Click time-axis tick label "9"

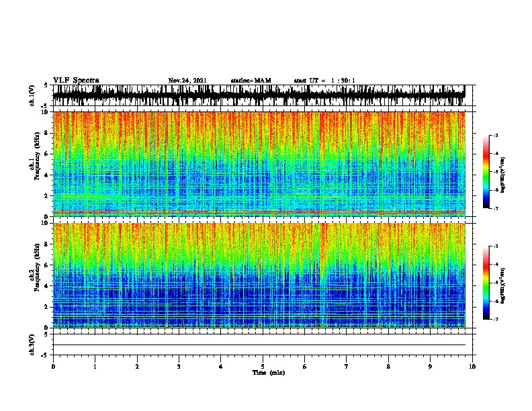(x=430, y=367)
